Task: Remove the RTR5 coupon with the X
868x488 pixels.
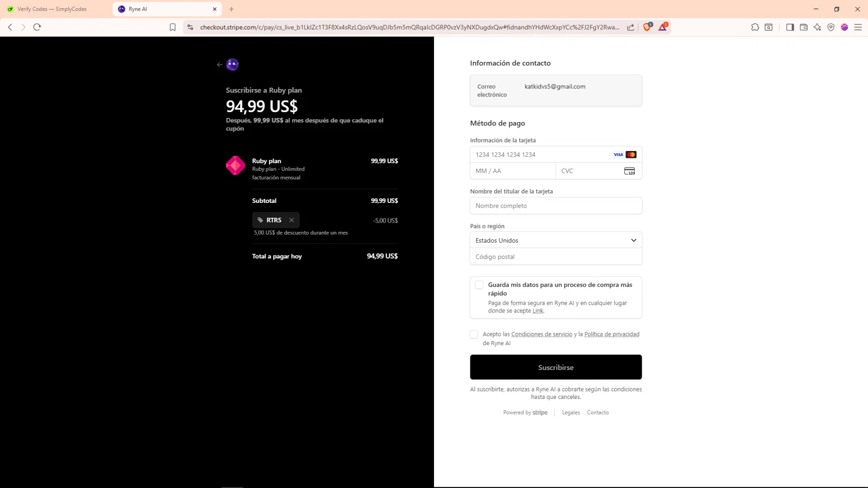Action: (x=292, y=220)
